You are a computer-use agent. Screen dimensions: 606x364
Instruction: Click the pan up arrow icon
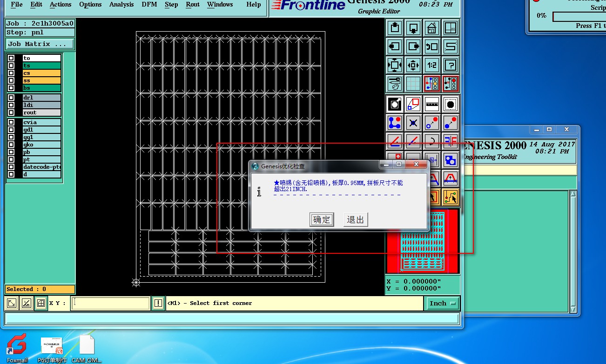[x=395, y=28]
